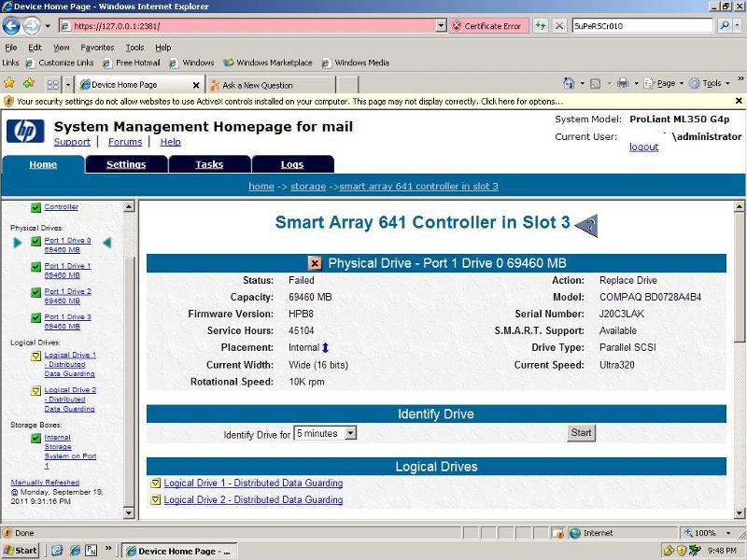
Task: Click the Start identify drive button
Action: pos(581,433)
